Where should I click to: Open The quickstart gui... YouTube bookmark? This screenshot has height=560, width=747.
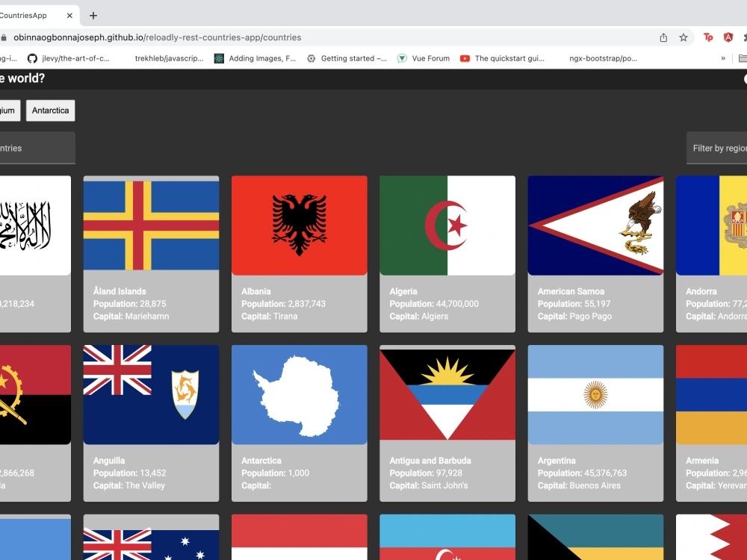point(502,58)
